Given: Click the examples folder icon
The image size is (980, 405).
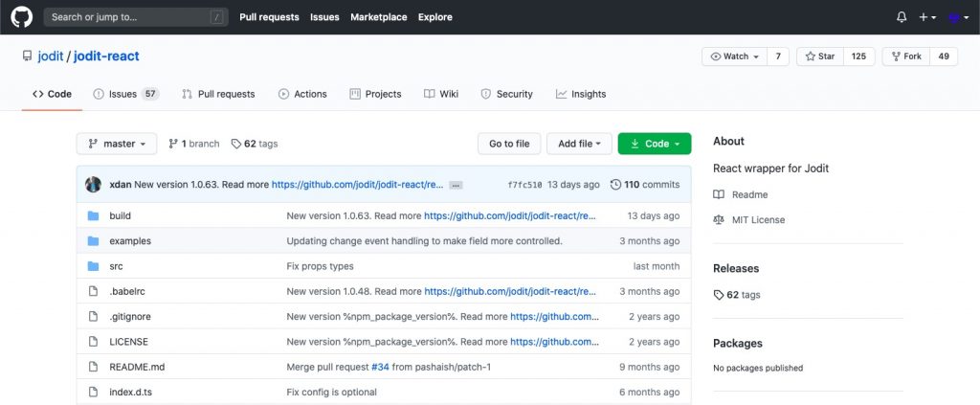Looking at the screenshot, I should tap(93, 240).
